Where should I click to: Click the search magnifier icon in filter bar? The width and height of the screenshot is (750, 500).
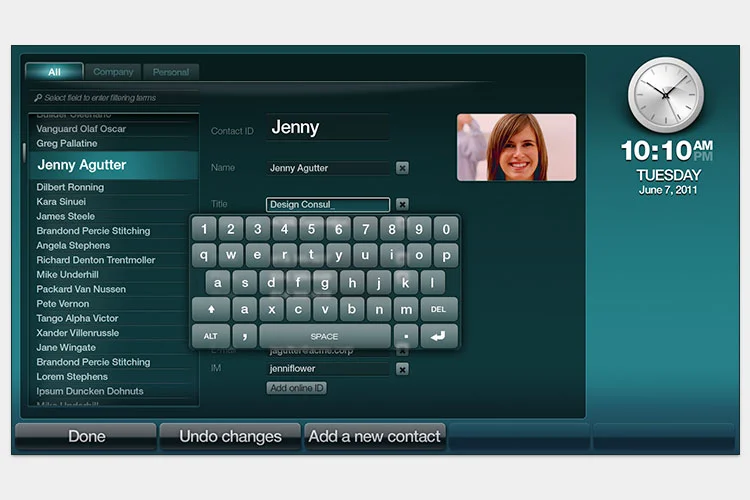(x=38, y=98)
